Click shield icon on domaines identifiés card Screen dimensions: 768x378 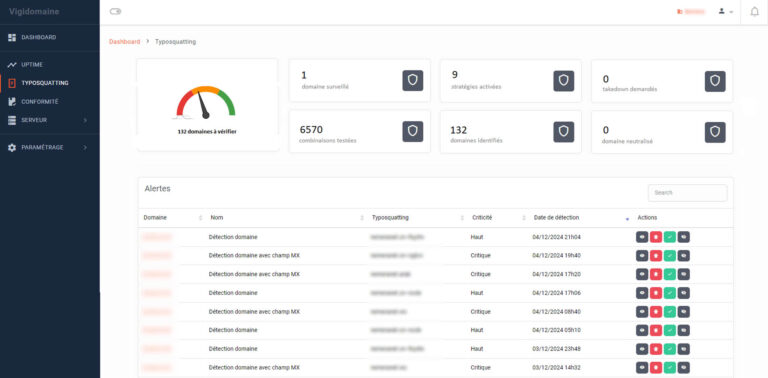pos(564,132)
